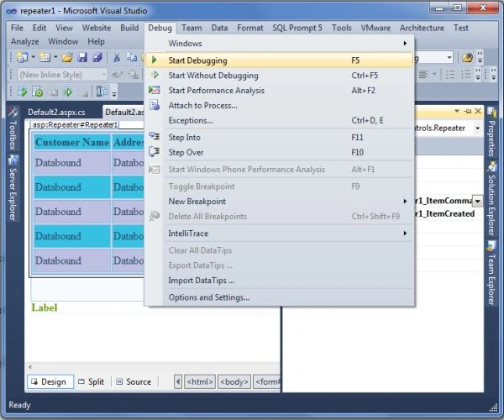This screenshot has width=504, height=420.
Task: Switch to Source view
Action: pyautogui.click(x=134, y=381)
